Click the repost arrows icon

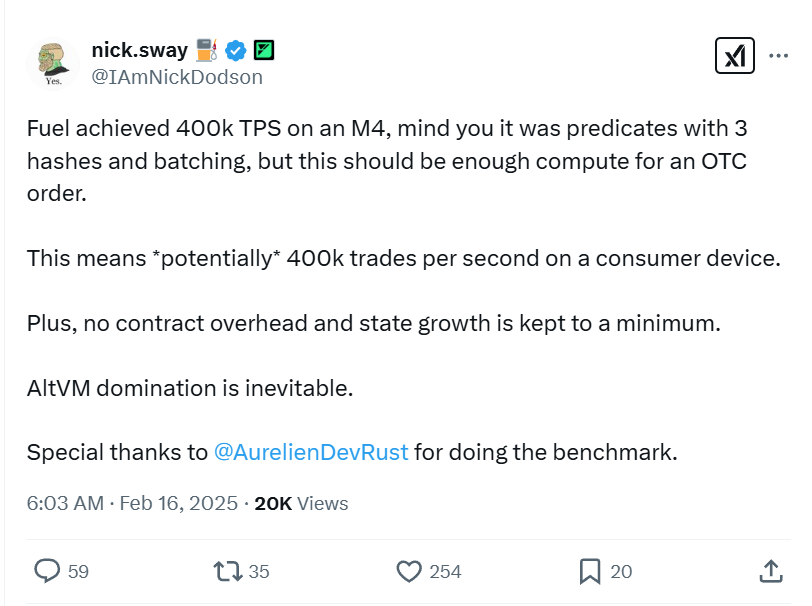[x=227, y=571]
